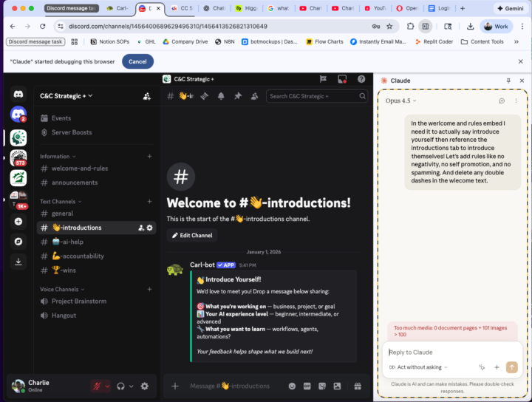Open user settings gear next to Charlie
Viewport: 532px width, 402px height.
[145, 386]
